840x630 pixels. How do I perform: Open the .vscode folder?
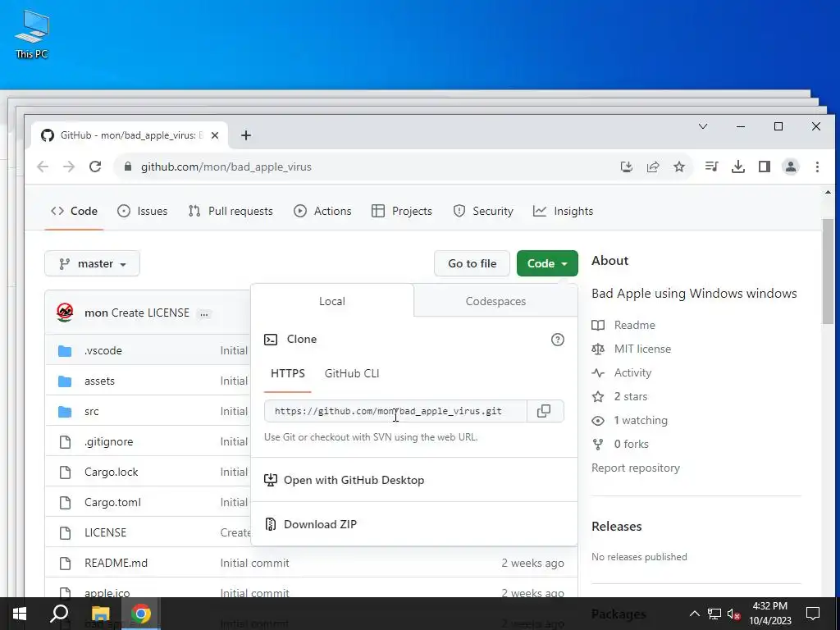pyautogui.click(x=103, y=350)
